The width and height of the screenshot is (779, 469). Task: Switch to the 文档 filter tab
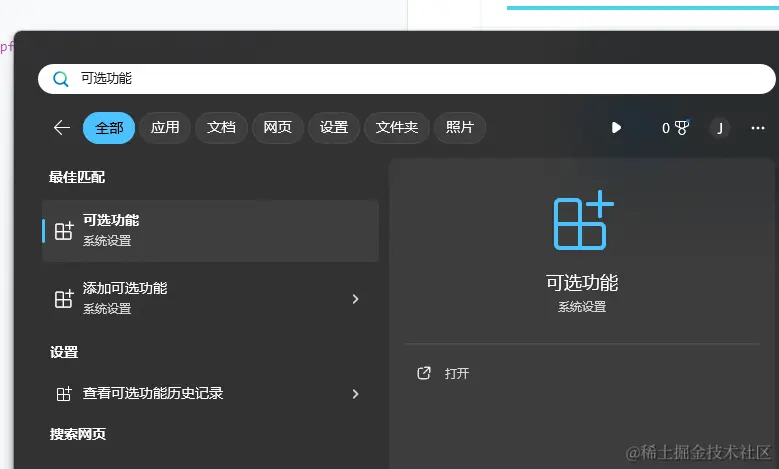click(221, 128)
